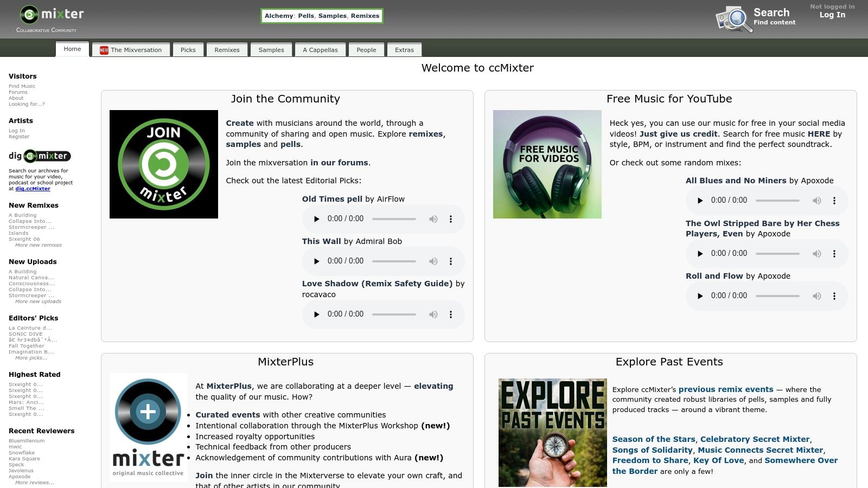Viewport: 868px width, 488px height.
Task: Open the Search magnifier icon
Action: [x=733, y=20]
